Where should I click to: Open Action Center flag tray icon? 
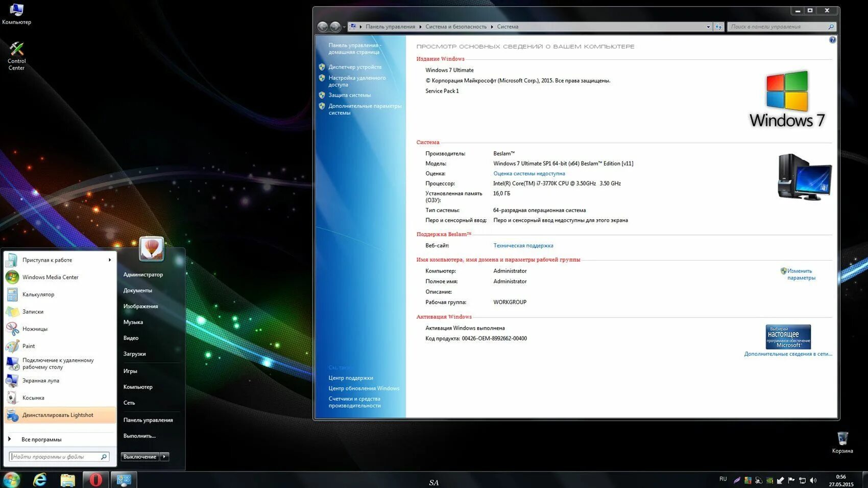click(791, 480)
